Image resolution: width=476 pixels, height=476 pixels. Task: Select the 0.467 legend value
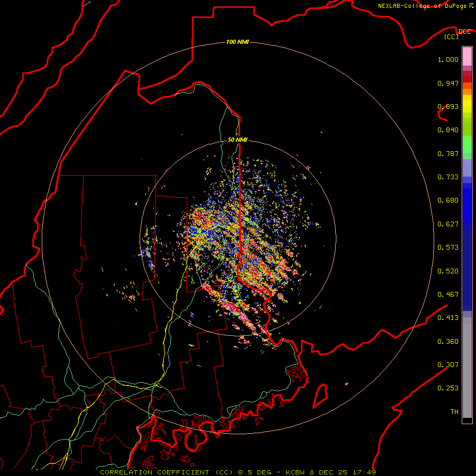point(448,295)
